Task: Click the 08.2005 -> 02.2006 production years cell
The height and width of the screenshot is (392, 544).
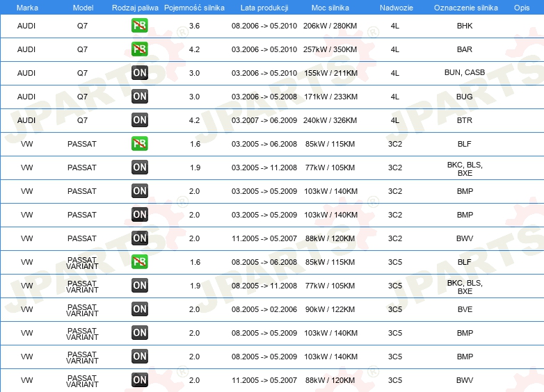Action: click(x=264, y=309)
